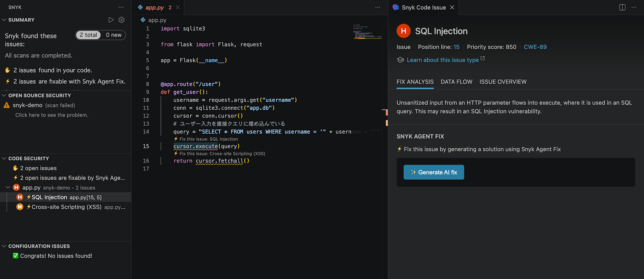644x279 pixels.
Task: Jump to position line 15 link
Action: [456, 47]
